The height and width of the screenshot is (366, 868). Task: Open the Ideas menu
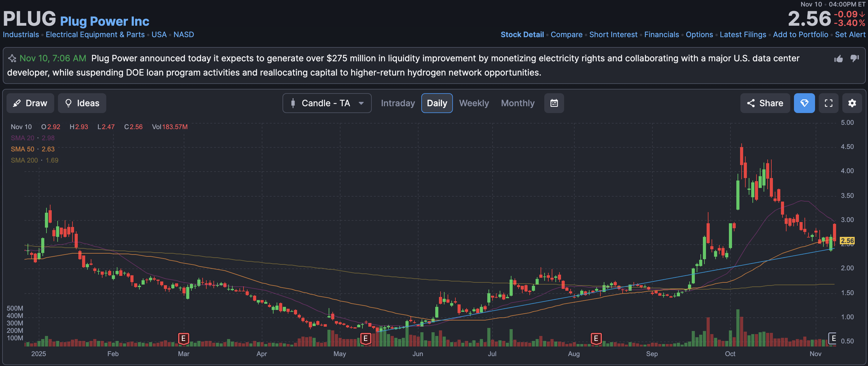pyautogui.click(x=82, y=103)
